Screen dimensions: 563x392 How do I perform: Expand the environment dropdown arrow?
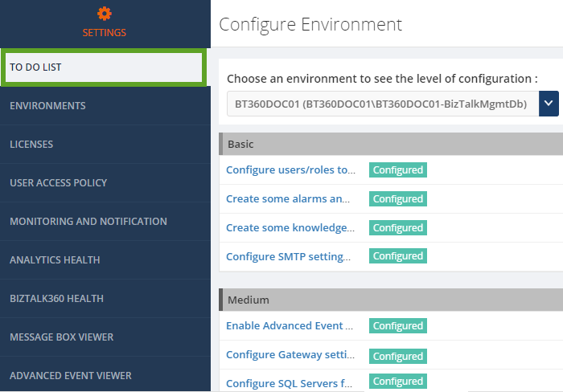[549, 104]
